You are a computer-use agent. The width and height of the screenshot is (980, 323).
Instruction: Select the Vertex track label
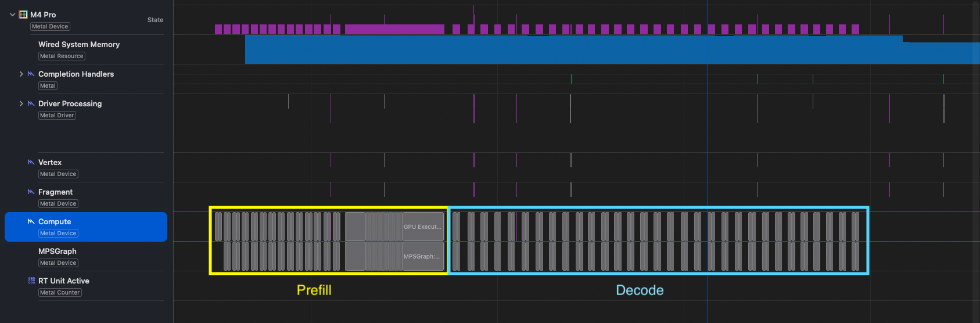point(50,162)
